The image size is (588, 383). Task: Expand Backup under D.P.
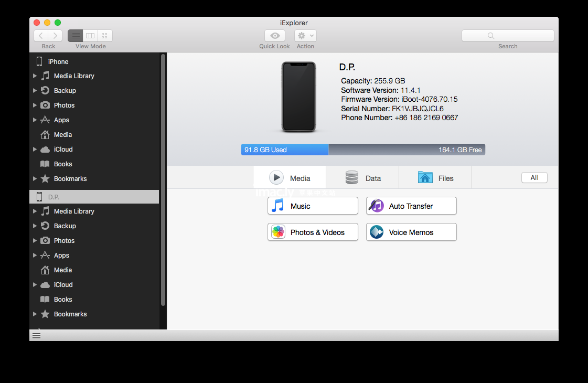pyautogui.click(x=35, y=226)
